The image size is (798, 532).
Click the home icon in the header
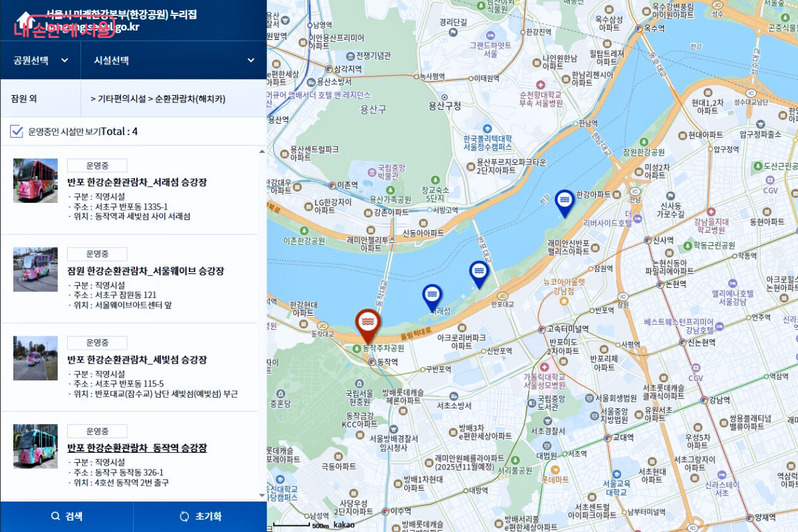[24, 19]
